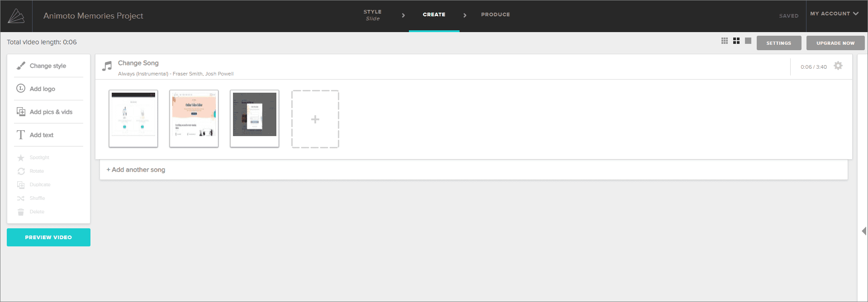This screenshot has height=302, width=868.
Task: Go to the Produce step tab
Action: pos(495,15)
